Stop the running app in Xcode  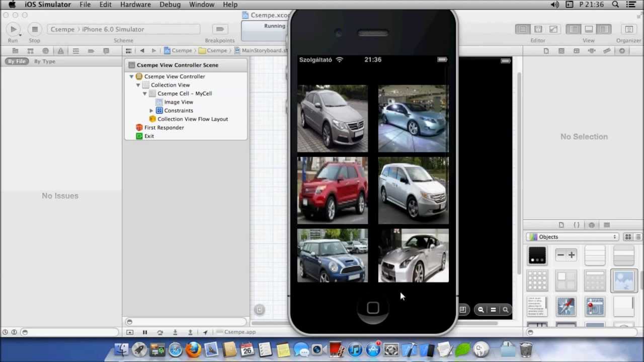tap(35, 29)
